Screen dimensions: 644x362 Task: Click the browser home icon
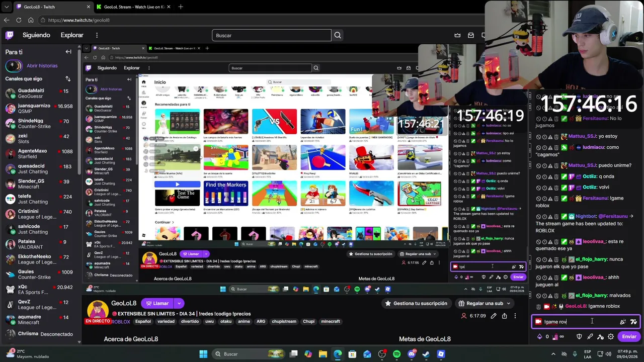(31, 20)
